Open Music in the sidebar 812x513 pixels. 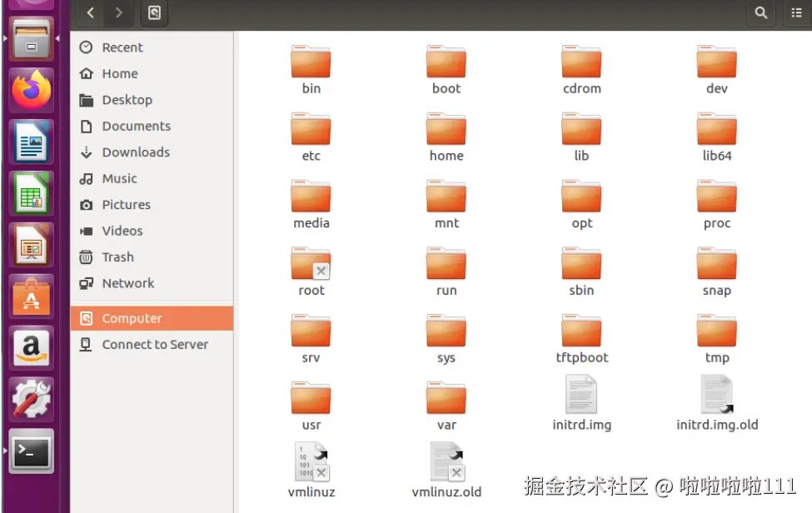tap(152, 178)
